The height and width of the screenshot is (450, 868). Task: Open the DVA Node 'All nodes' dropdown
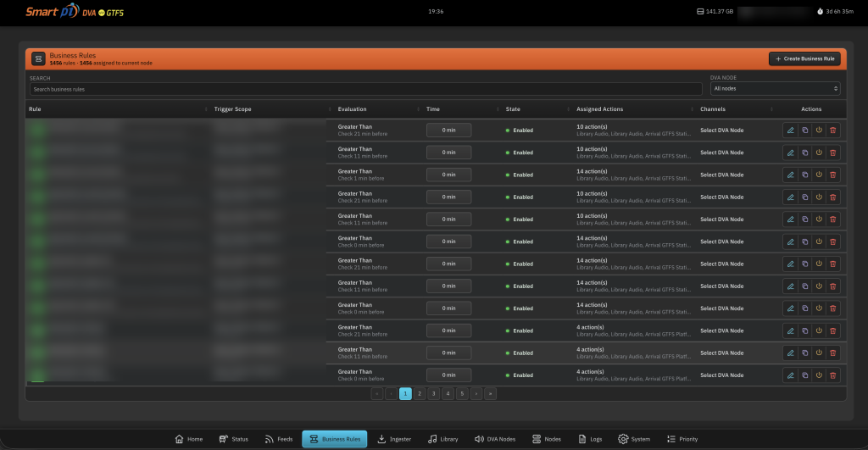[775, 89]
